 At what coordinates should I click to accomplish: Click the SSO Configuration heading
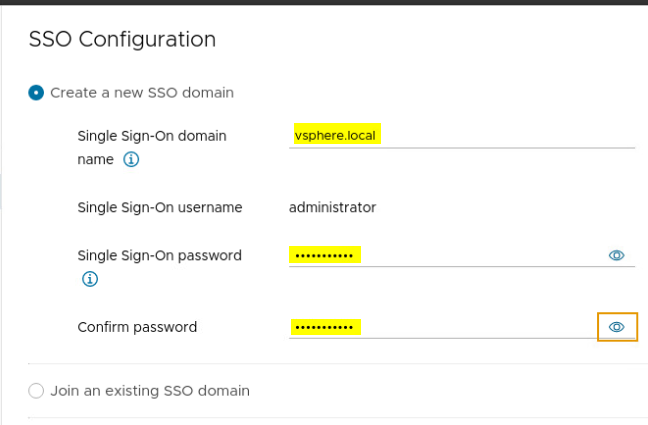click(122, 40)
